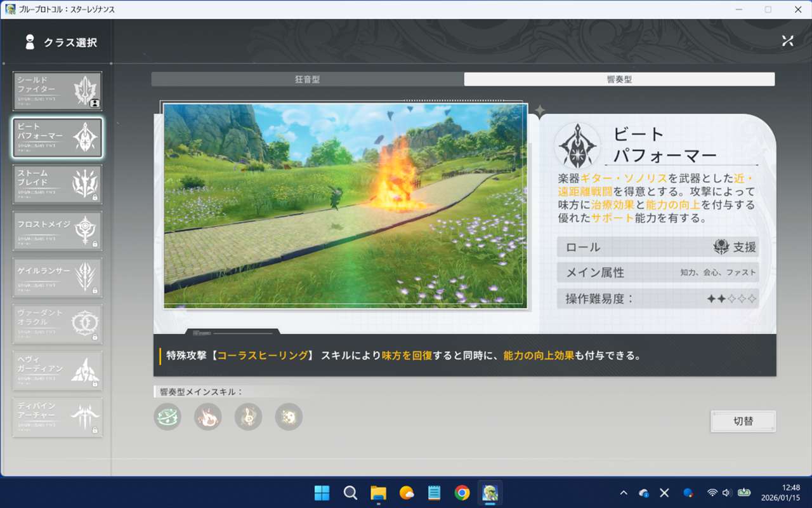The image size is (812, 508).
Task: Select the ディバインアーチャー class card
Action: (57, 417)
